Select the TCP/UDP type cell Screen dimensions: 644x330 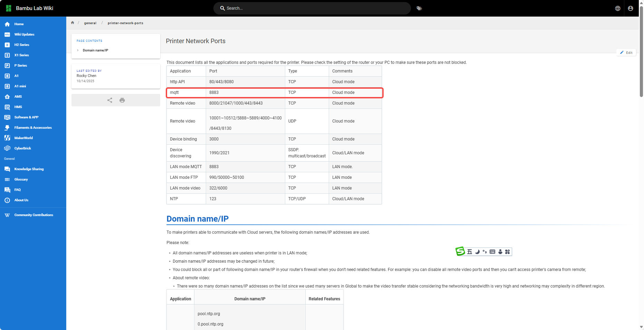(x=307, y=199)
